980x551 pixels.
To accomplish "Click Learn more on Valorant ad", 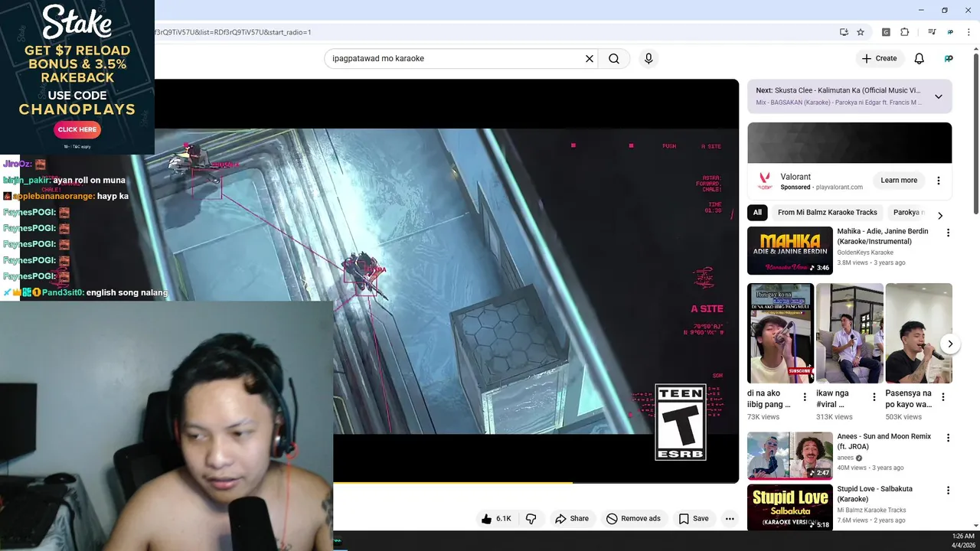I will (x=899, y=181).
